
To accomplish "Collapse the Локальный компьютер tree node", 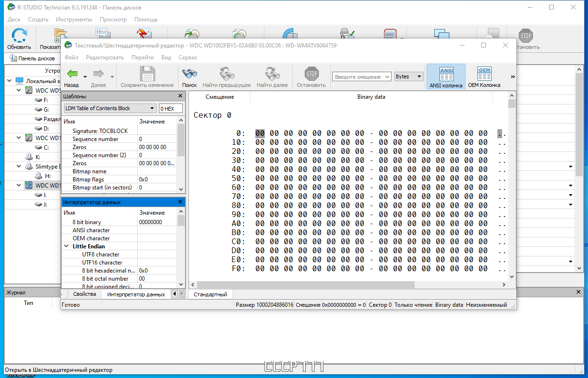I will [x=9, y=81].
